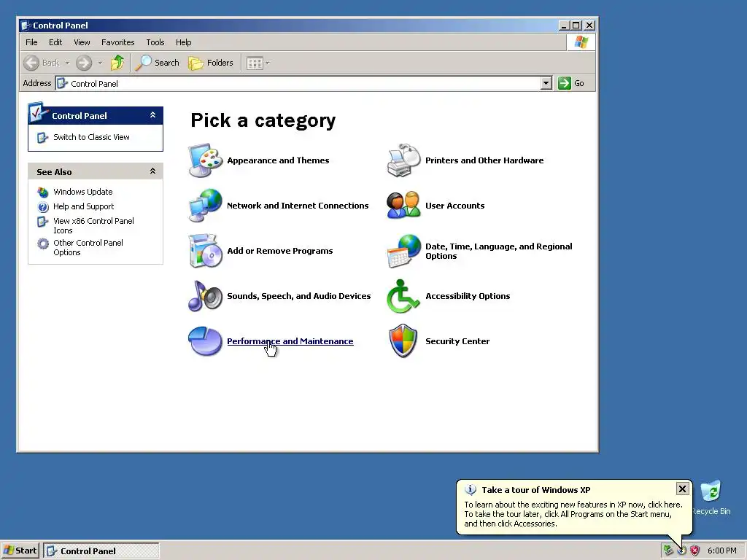Open the Forward button history dropdown arrow

click(x=100, y=63)
